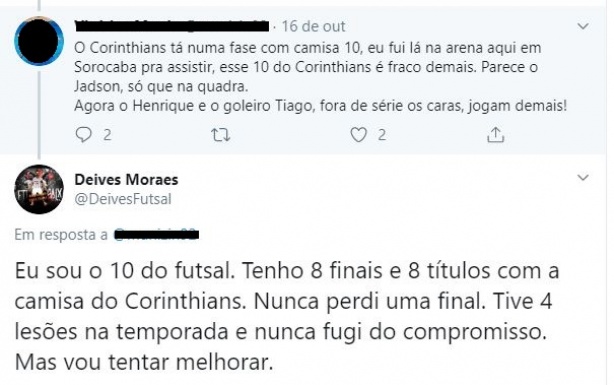Share the first tweet via upload icon
This screenshot has width=614, height=385.
click(x=495, y=135)
